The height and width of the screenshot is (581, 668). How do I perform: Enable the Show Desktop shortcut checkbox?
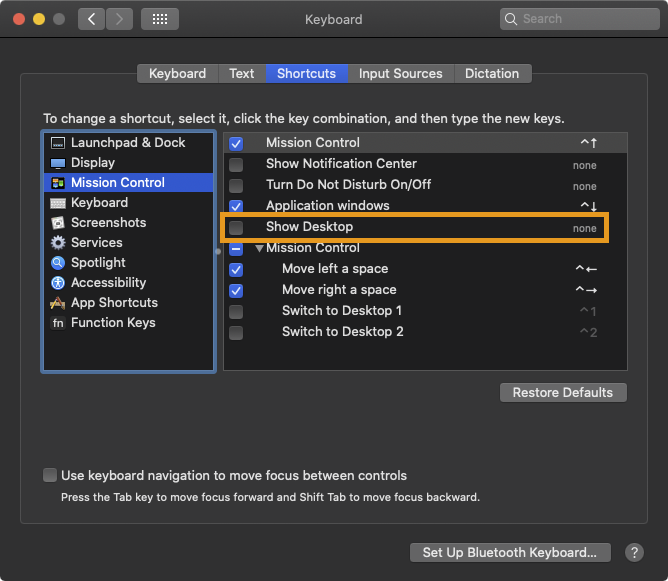236,227
